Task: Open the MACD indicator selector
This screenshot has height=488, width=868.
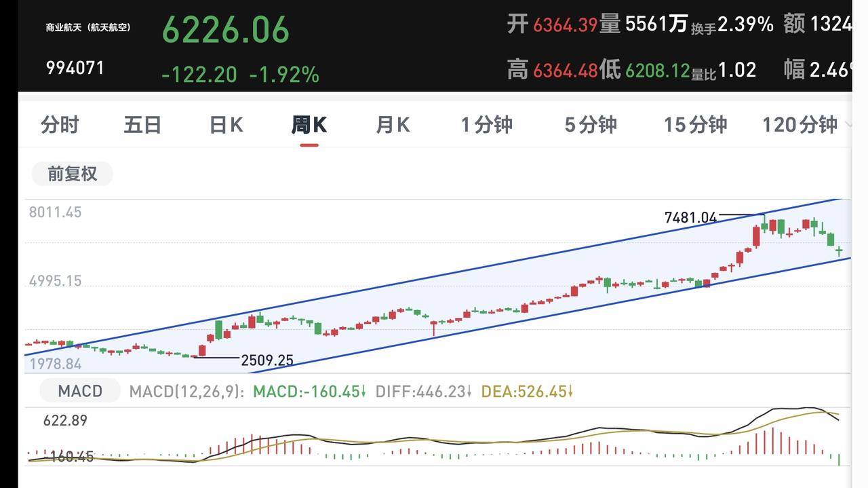Action: tap(80, 391)
